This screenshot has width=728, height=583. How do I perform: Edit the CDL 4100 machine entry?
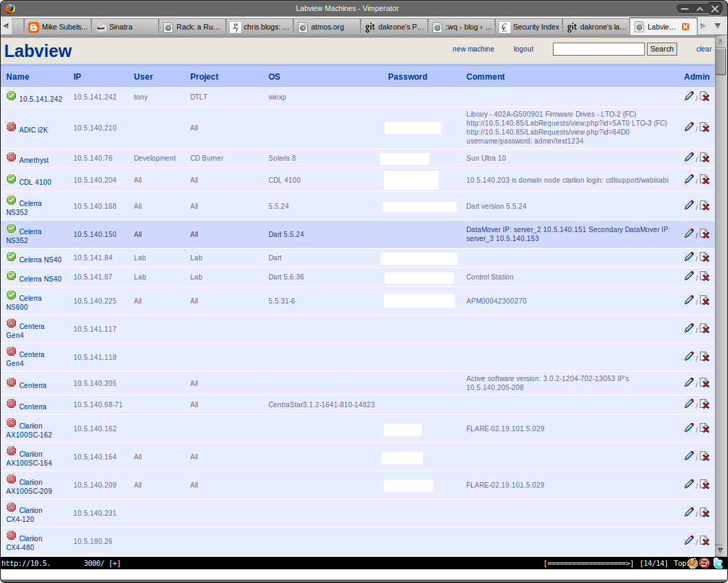689,179
